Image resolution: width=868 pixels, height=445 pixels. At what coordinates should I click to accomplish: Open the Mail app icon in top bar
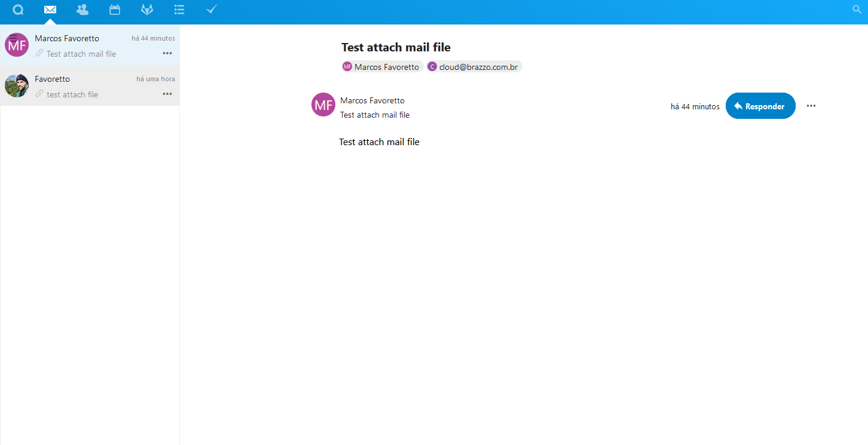(50, 10)
